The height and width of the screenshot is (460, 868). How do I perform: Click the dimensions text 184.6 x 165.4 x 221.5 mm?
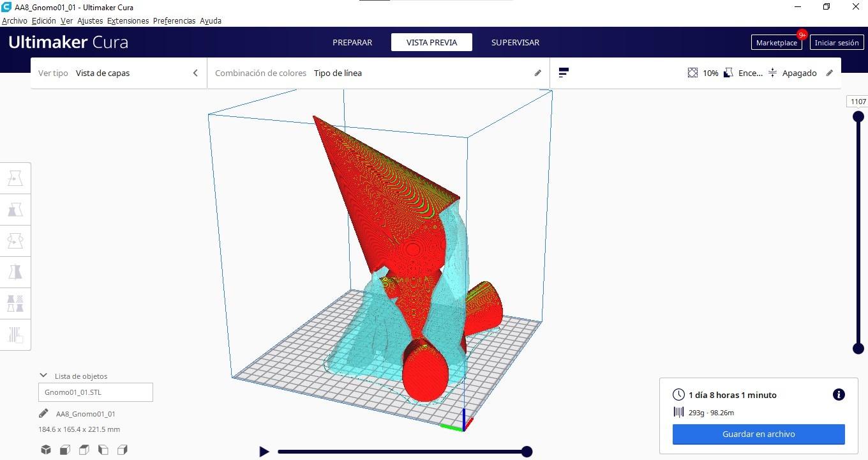click(x=79, y=429)
